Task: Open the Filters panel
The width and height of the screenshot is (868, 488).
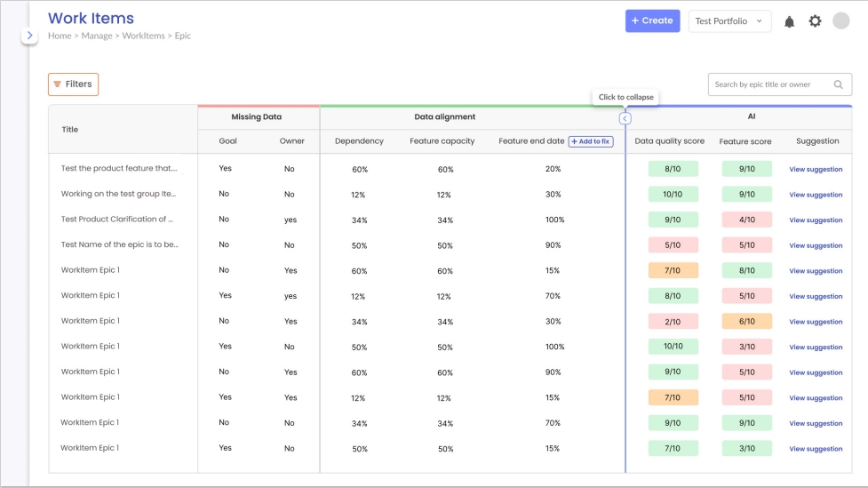Action: click(x=73, y=84)
